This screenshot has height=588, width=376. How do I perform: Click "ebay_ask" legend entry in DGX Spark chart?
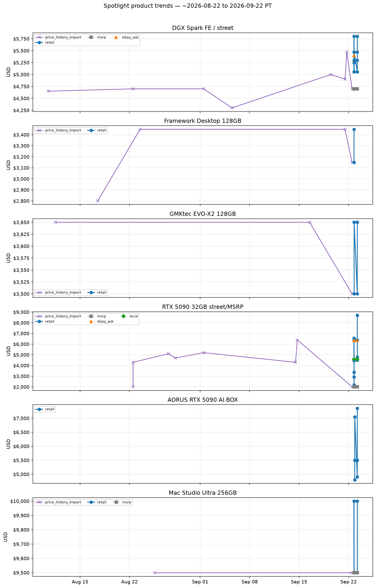[126, 37]
